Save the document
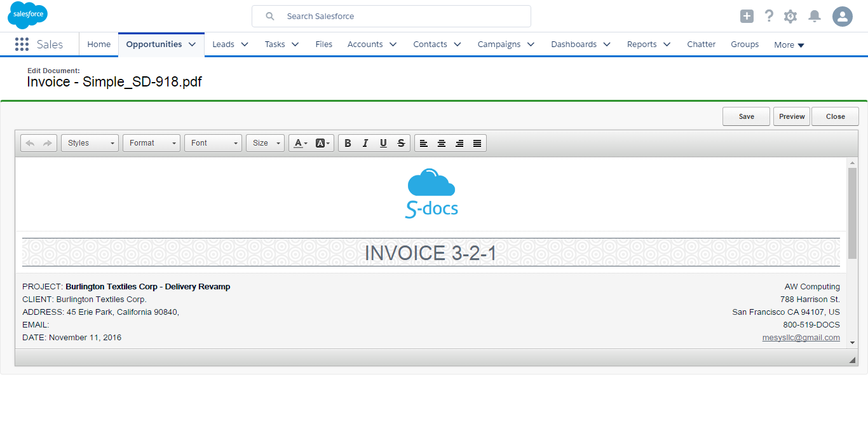 coord(746,116)
